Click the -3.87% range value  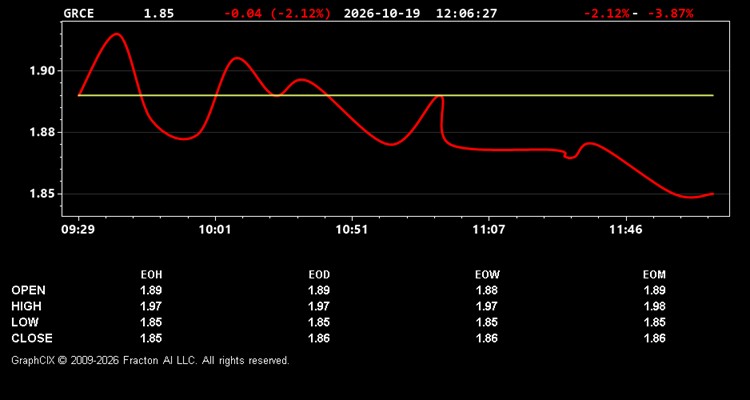pos(670,13)
